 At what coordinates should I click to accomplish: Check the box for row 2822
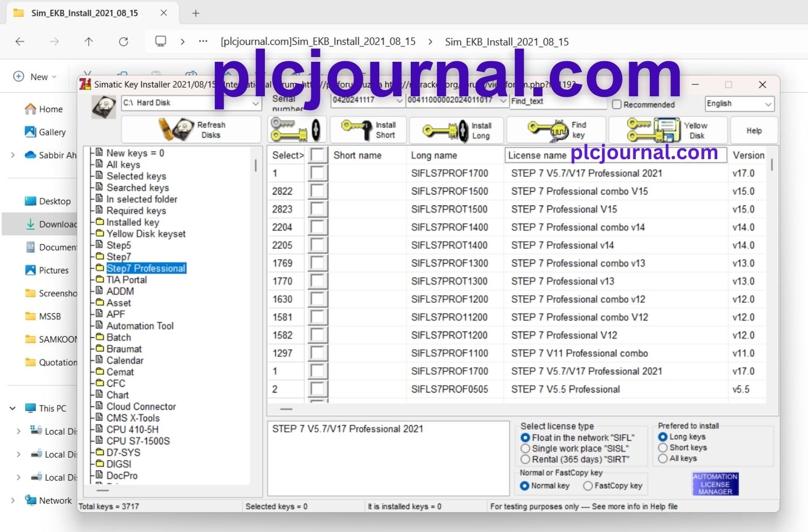(317, 191)
